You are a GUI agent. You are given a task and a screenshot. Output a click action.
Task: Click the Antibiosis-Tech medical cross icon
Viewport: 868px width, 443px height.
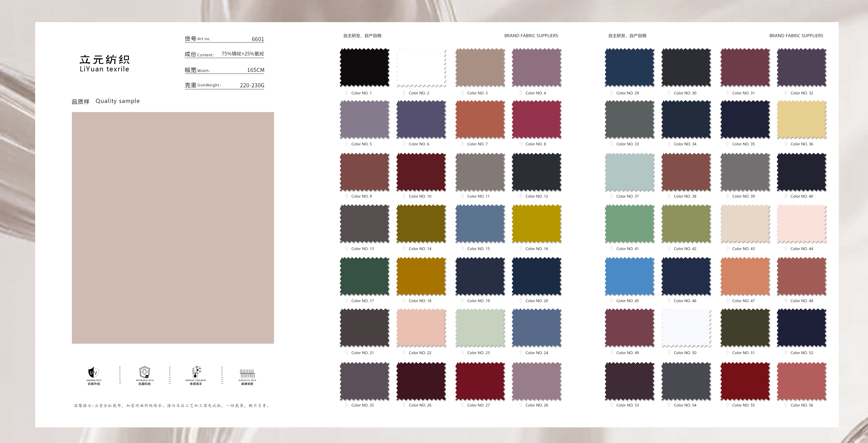pyautogui.click(x=145, y=372)
